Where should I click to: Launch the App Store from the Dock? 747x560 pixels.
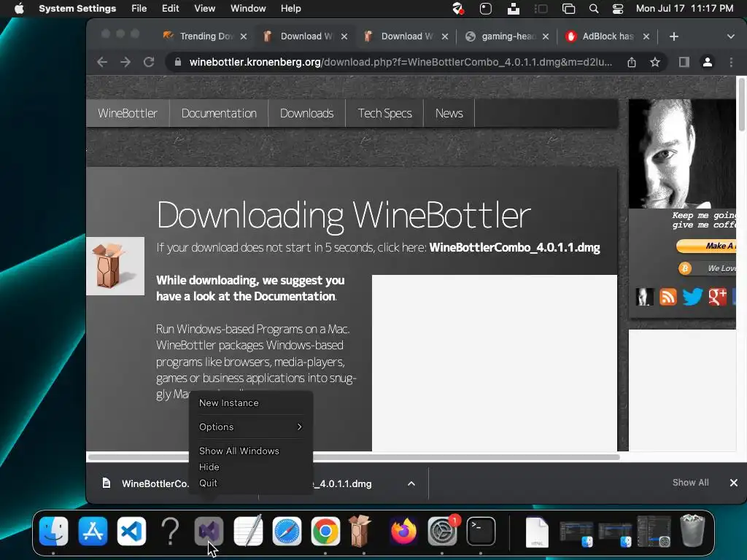[93, 531]
